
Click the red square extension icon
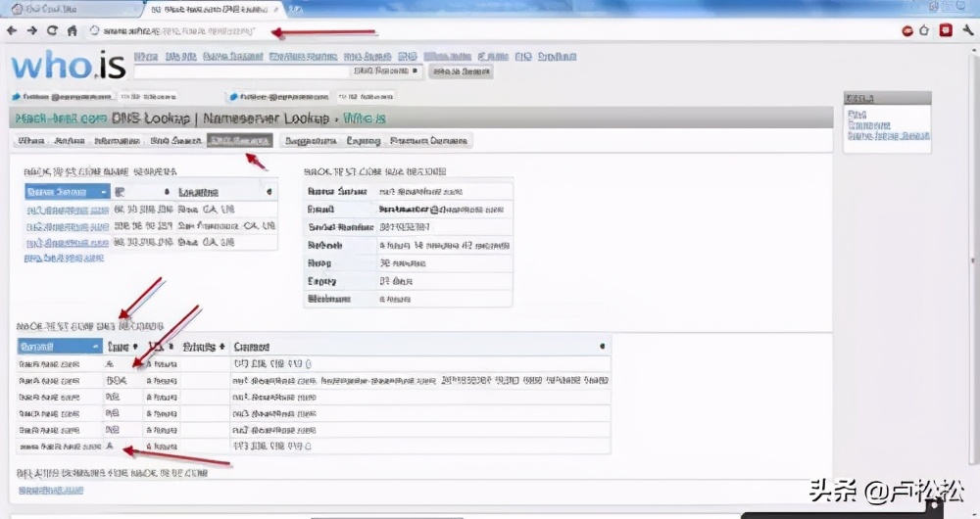tap(946, 30)
